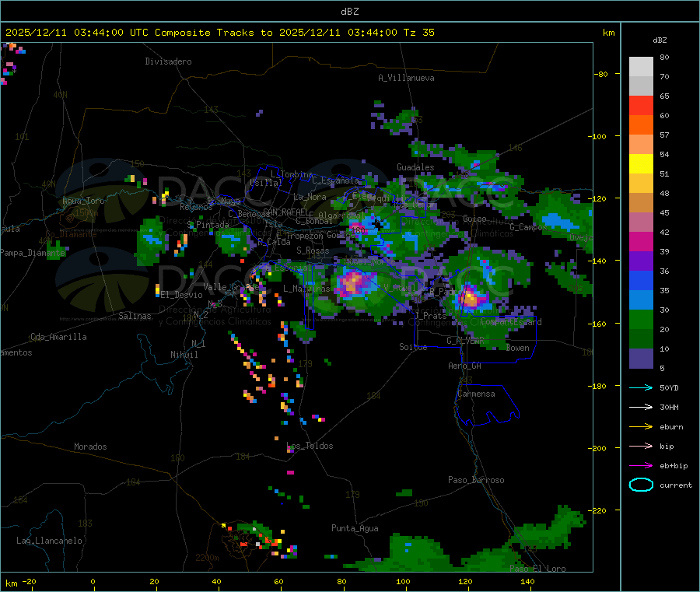
Task: Click the Cda_Amarilla map label
Action: [58, 337]
